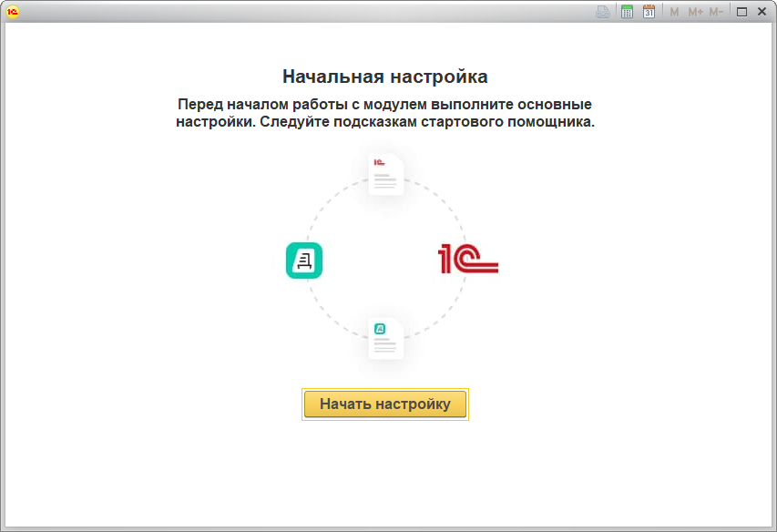Click the text Следуйте подсказкам стартового помощника
The width and height of the screenshot is (777, 532).
tap(426, 122)
